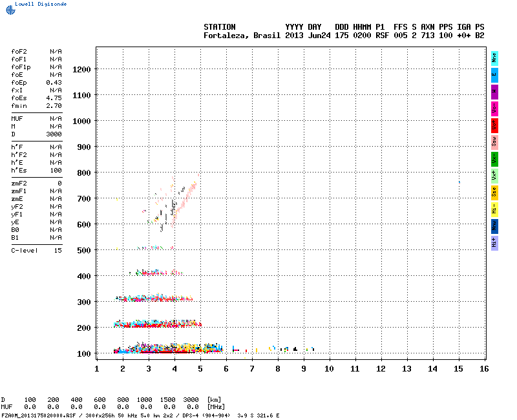
Task: Click the coordinates '3.9 S 321.6 E'
Action: coord(258,415)
